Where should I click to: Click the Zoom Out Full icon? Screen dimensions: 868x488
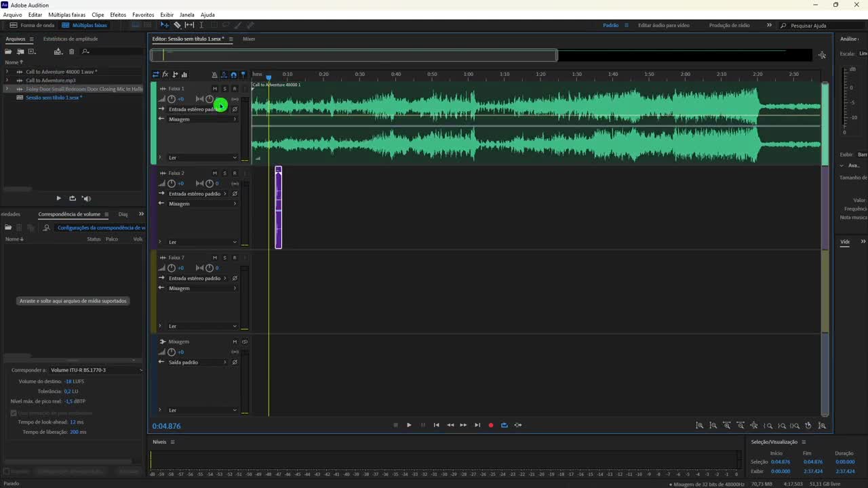754,426
